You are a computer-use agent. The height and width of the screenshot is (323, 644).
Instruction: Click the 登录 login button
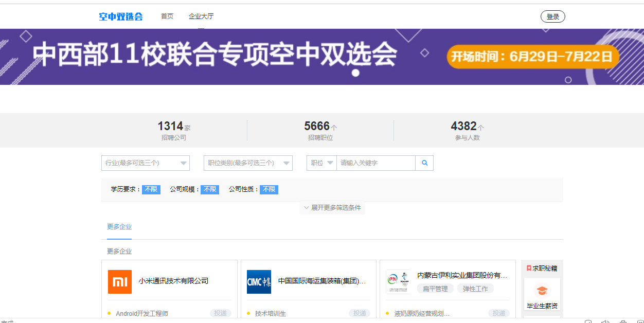coord(552,16)
